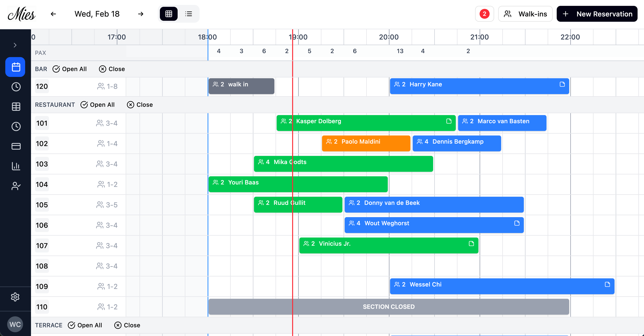Click note icon on Harry Kane reservation

point(562,84)
